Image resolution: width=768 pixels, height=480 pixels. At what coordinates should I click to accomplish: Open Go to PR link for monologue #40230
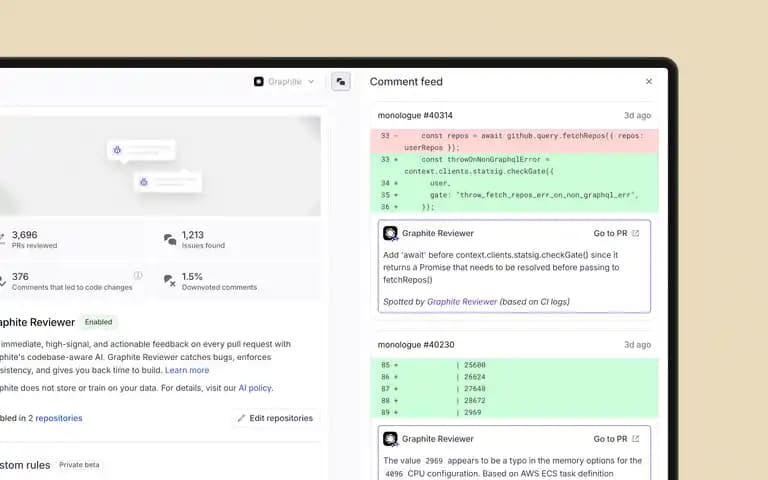tap(616, 439)
